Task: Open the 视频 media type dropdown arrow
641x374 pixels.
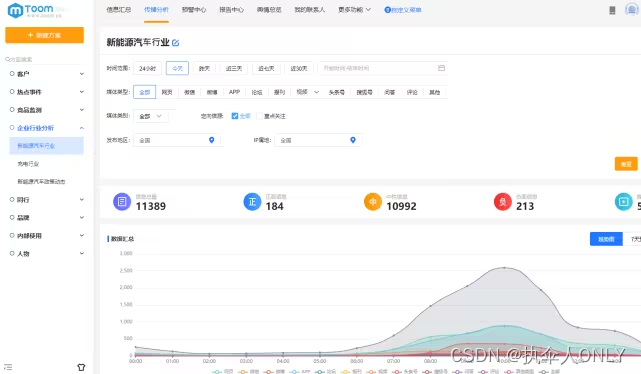Action: 316,92
